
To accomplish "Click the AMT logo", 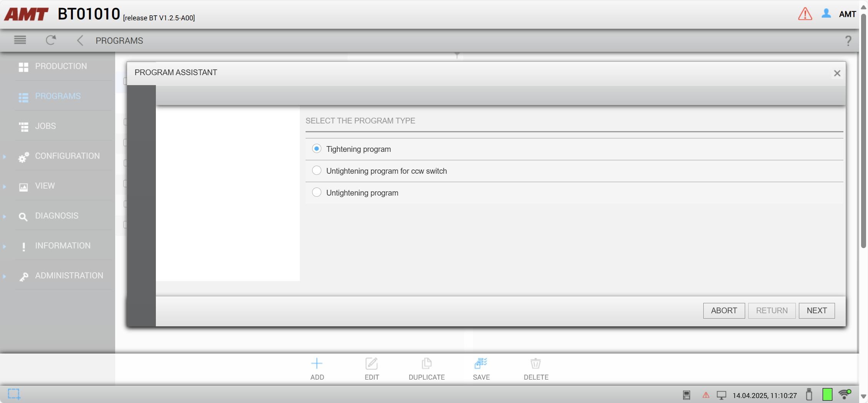I will [26, 14].
